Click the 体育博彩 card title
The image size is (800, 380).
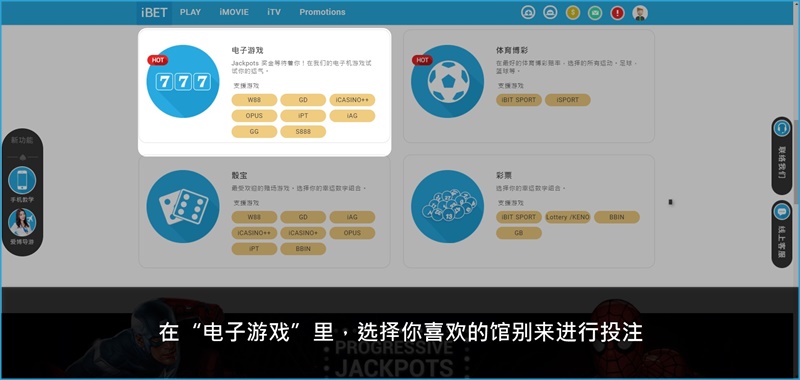coord(512,50)
